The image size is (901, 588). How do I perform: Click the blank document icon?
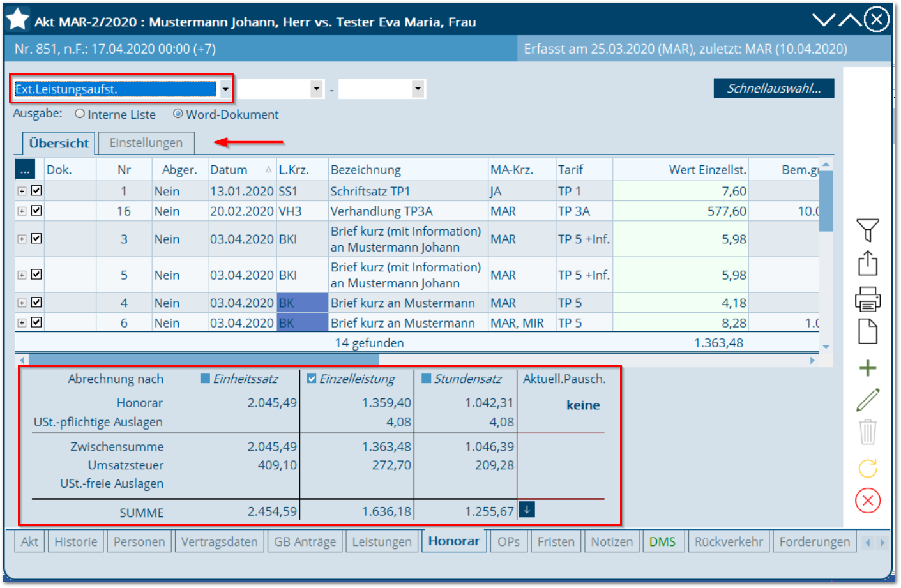point(867,331)
